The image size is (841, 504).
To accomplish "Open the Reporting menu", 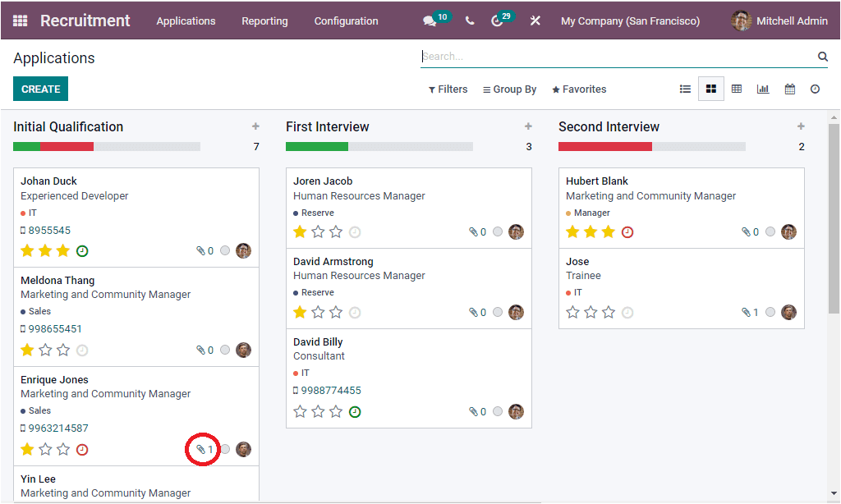I will pyautogui.click(x=264, y=21).
